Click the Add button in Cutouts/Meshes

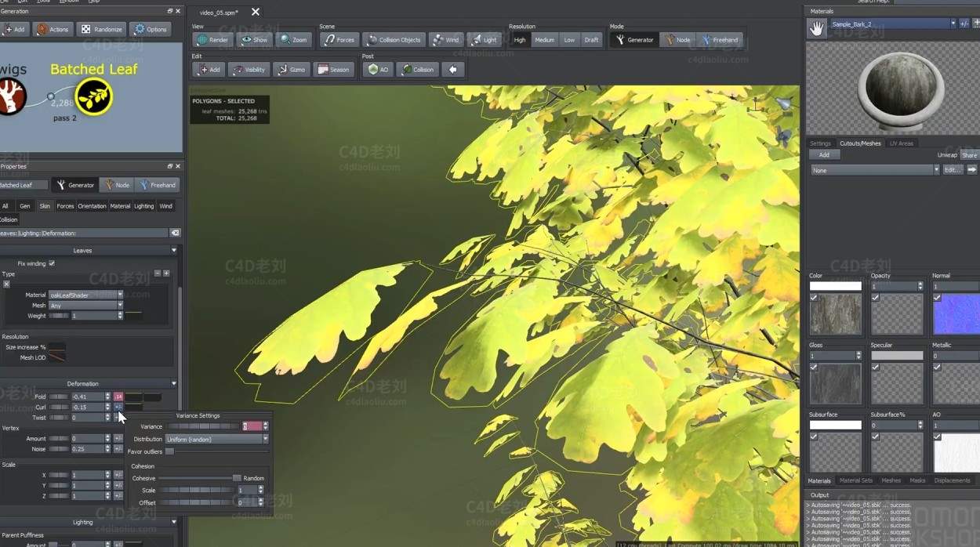[824, 154]
